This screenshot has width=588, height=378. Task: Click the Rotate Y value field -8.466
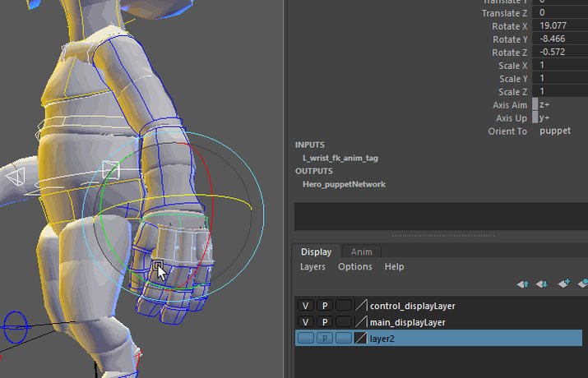(560, 39)
